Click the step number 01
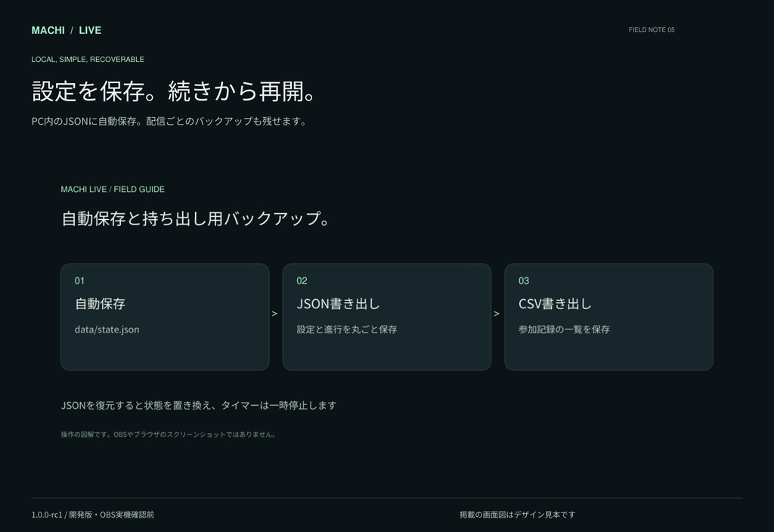 point(79,281)
